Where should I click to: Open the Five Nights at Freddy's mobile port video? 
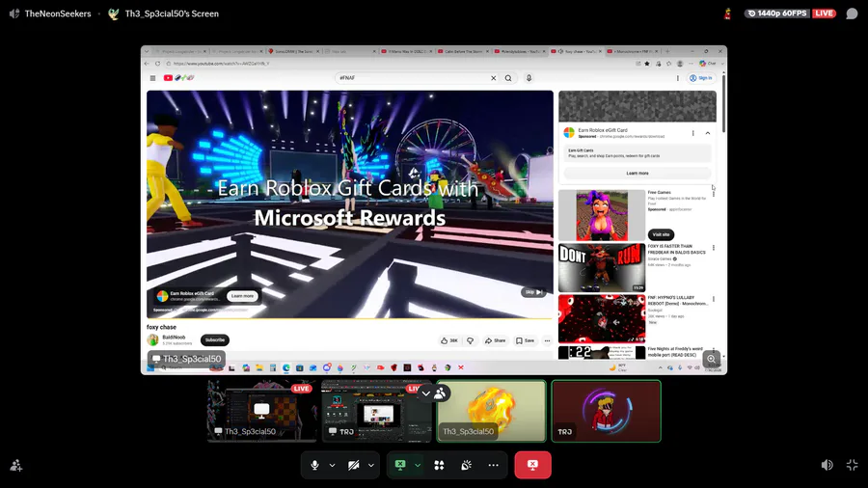coord(602,353)
